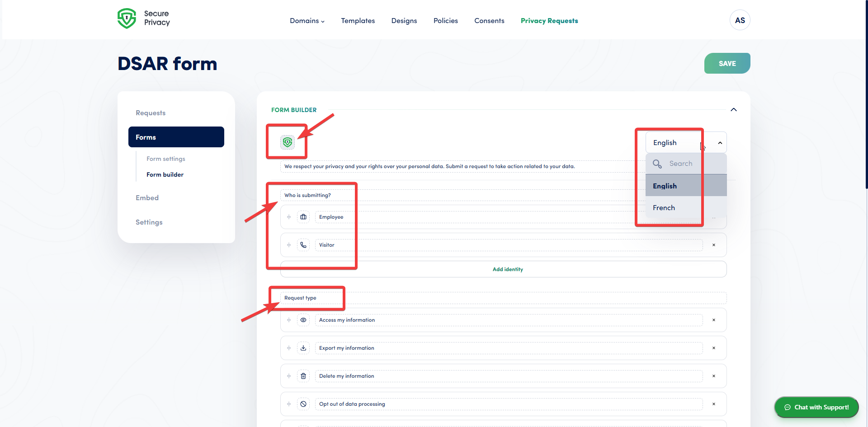Image resolution: width=868 pixels, height=427 pixels.
Task: Click the Secure Privacy logo
Action: coord(144,19)
